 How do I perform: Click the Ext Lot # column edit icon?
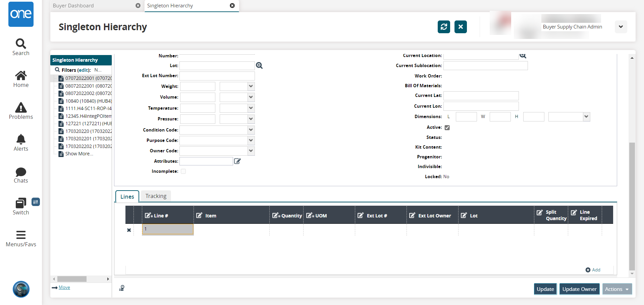[361, 215]
